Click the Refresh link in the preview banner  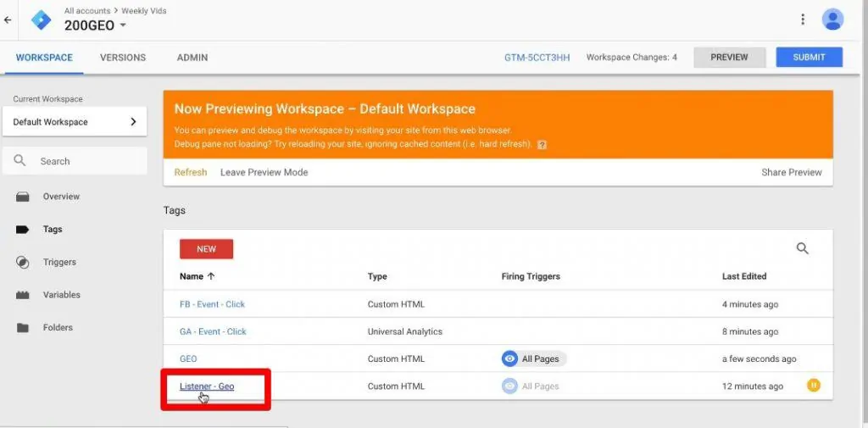[191, 172]
